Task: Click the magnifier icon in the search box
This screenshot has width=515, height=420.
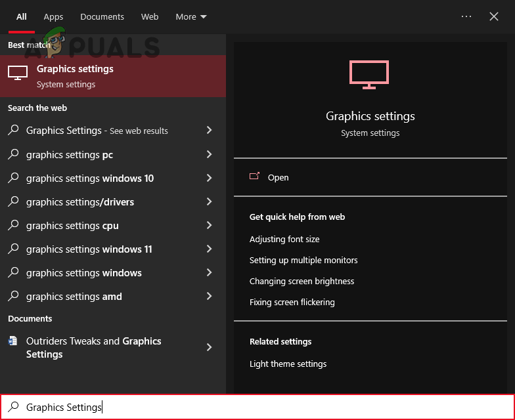Action: (13, 408)
